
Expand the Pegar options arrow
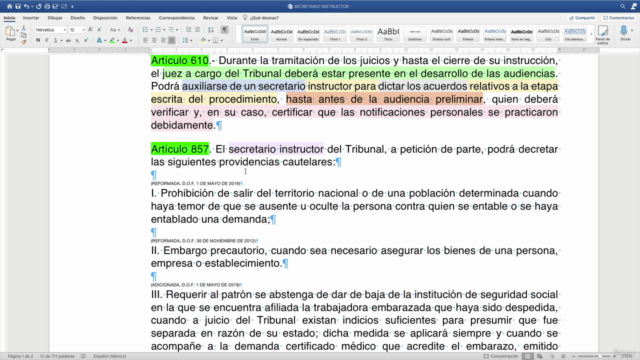[17, 31]
